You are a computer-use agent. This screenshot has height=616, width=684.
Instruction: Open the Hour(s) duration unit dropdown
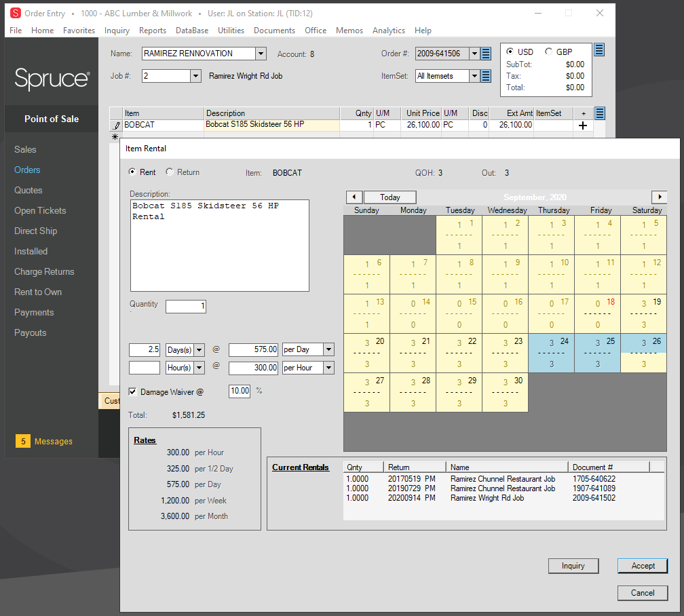[x=199, y=368]
